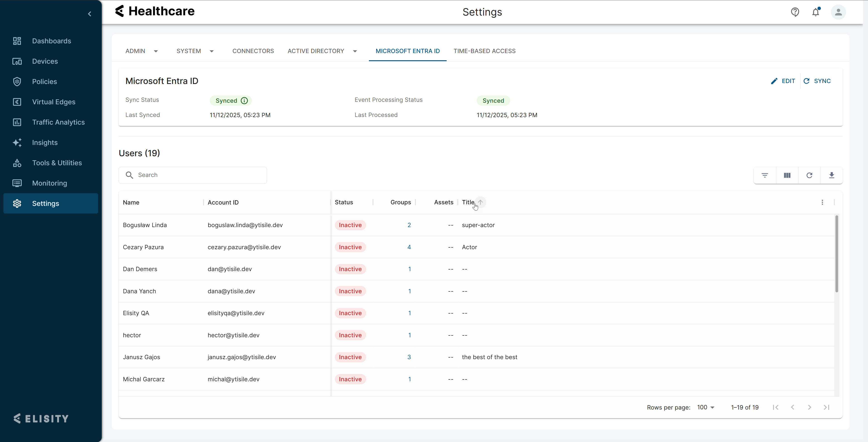The width and height of the screenshot is (868, 442).
Task: Open the table header three-dot menu
Action: 822,202
